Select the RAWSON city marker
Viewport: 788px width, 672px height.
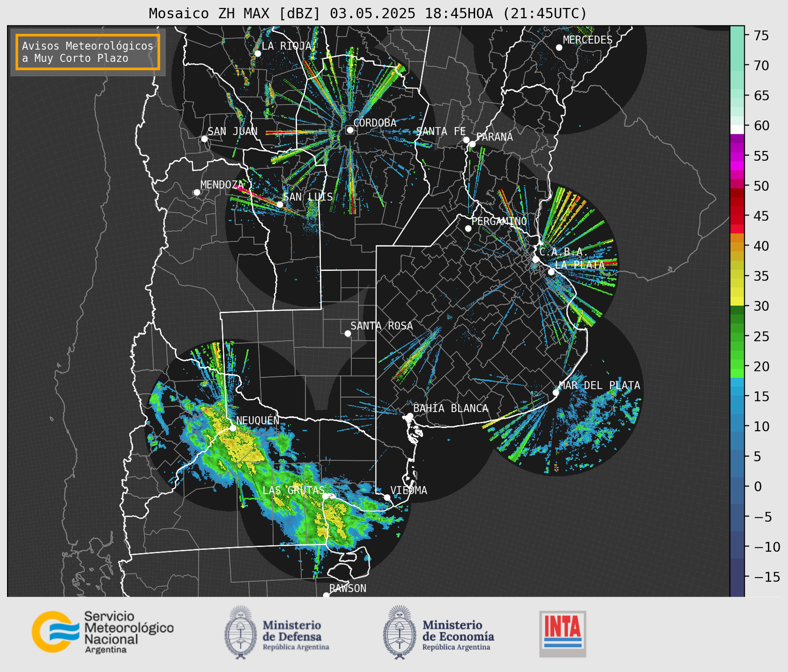point(326,595)
